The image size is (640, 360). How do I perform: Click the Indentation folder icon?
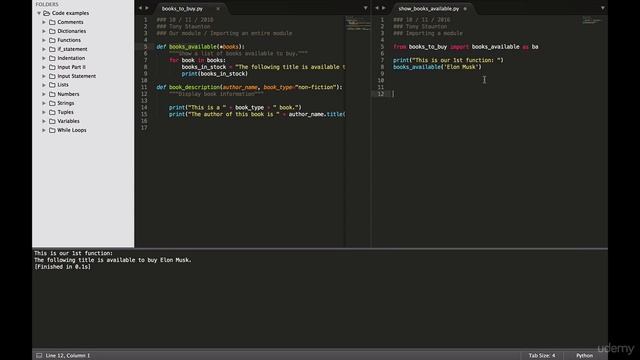tap(52, 58)
